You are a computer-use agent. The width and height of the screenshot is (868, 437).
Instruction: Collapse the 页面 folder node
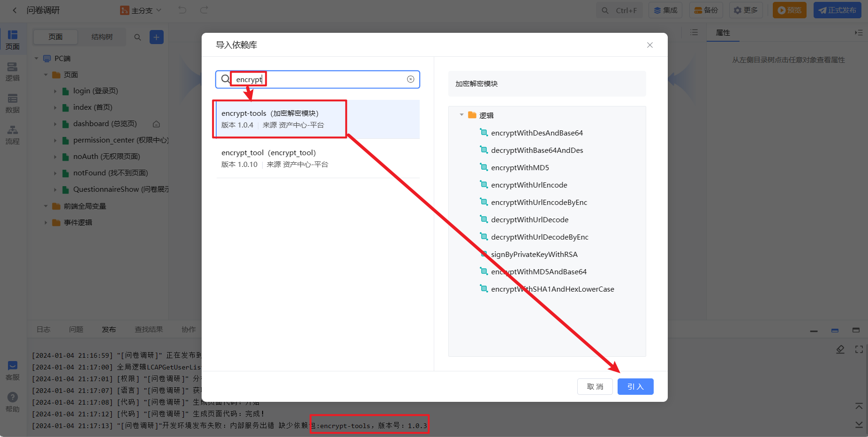point(46,75)
